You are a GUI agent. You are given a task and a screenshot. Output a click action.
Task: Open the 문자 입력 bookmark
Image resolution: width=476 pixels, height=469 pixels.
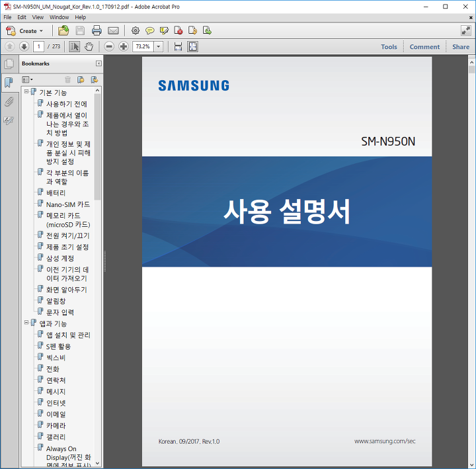60,312
